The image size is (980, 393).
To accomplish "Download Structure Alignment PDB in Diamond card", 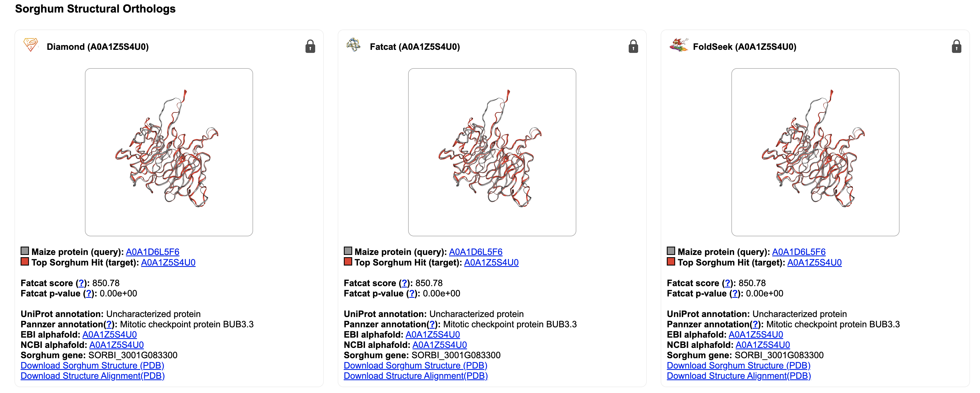I will point(92,375).
